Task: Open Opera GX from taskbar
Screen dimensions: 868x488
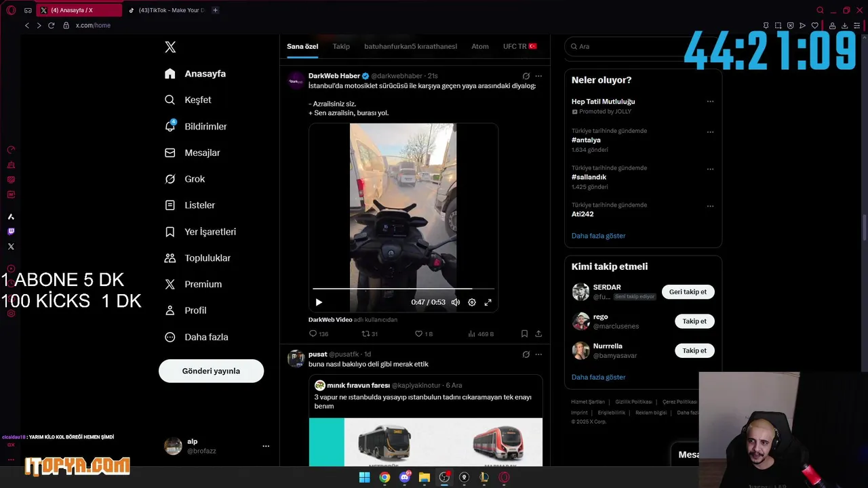Action: [x=504, y=477]
